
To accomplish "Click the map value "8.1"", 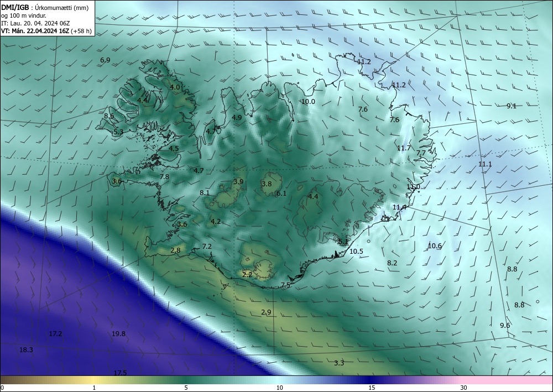I will point(205,193).
